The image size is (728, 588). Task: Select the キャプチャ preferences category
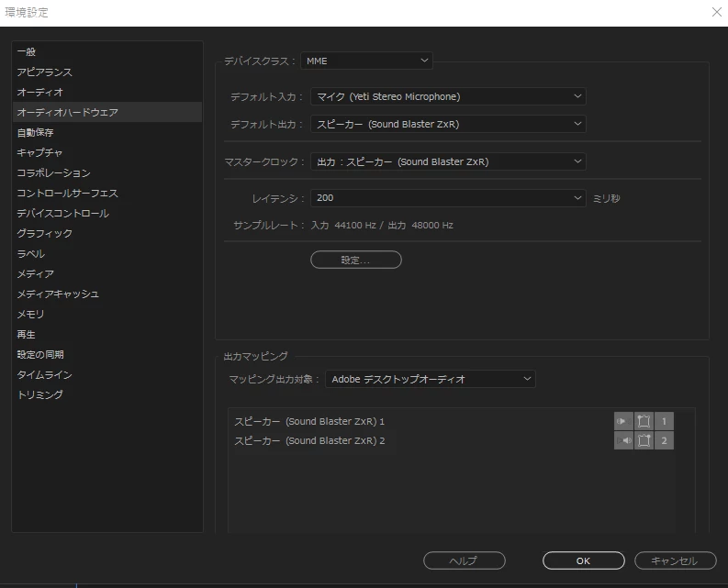pos(107,152)
